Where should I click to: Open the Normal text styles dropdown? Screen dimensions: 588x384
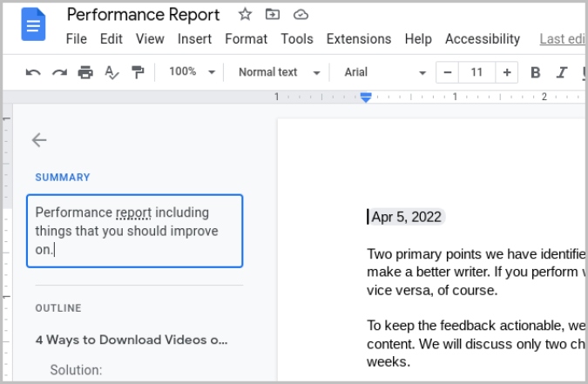280,72
